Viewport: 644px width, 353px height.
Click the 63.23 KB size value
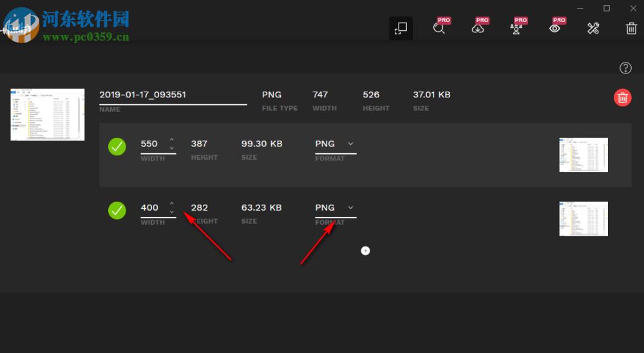(261, 207)
